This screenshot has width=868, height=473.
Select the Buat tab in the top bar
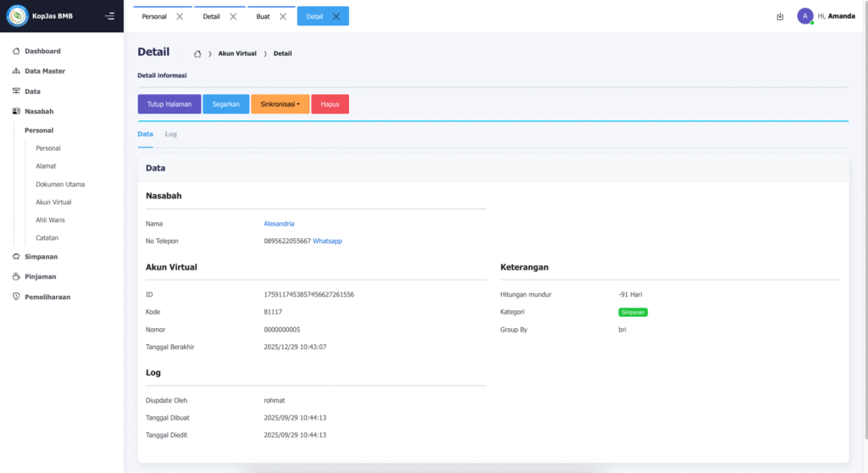click(263, 16)
